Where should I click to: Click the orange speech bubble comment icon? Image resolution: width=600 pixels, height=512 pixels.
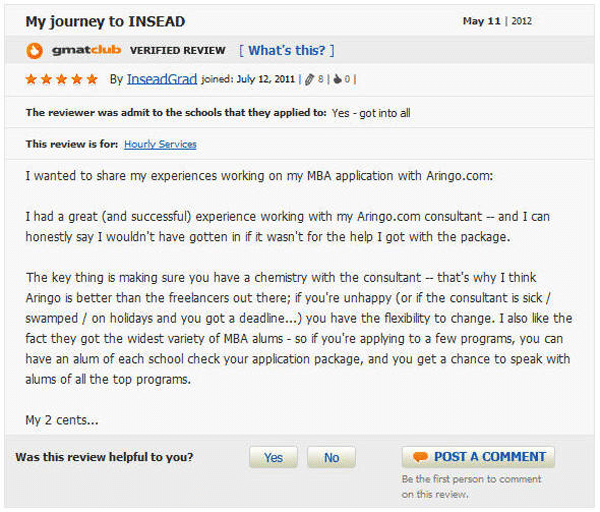point(420,457)
